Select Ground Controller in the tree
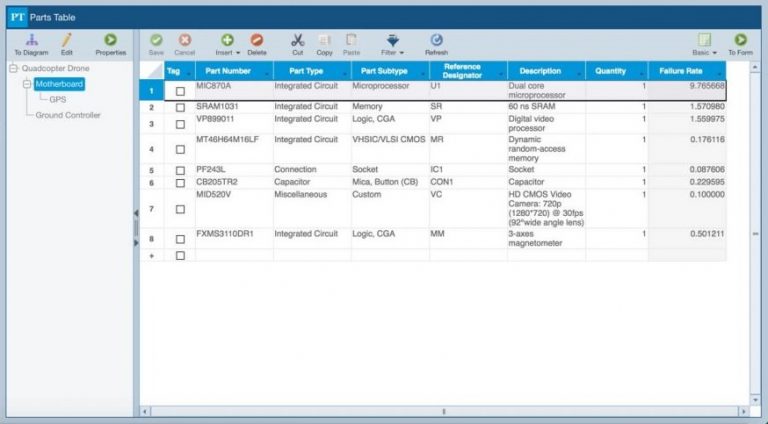The height and width of the screenshot is (424, 768). click(68, 115)
